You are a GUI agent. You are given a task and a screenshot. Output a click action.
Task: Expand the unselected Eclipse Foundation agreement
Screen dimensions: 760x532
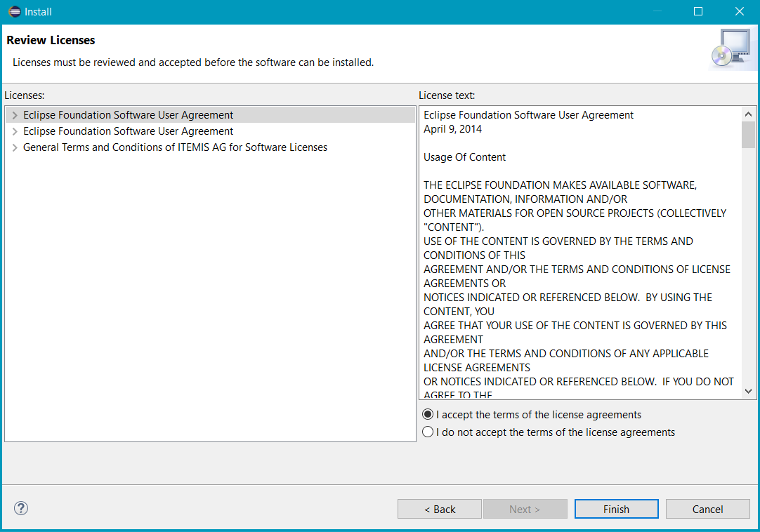coord(15,131)
